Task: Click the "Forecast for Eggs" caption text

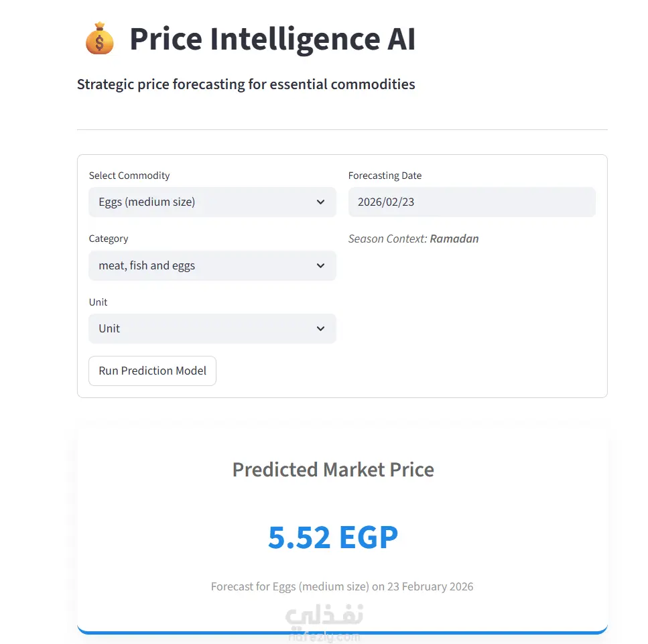Action: coord(342,587)
